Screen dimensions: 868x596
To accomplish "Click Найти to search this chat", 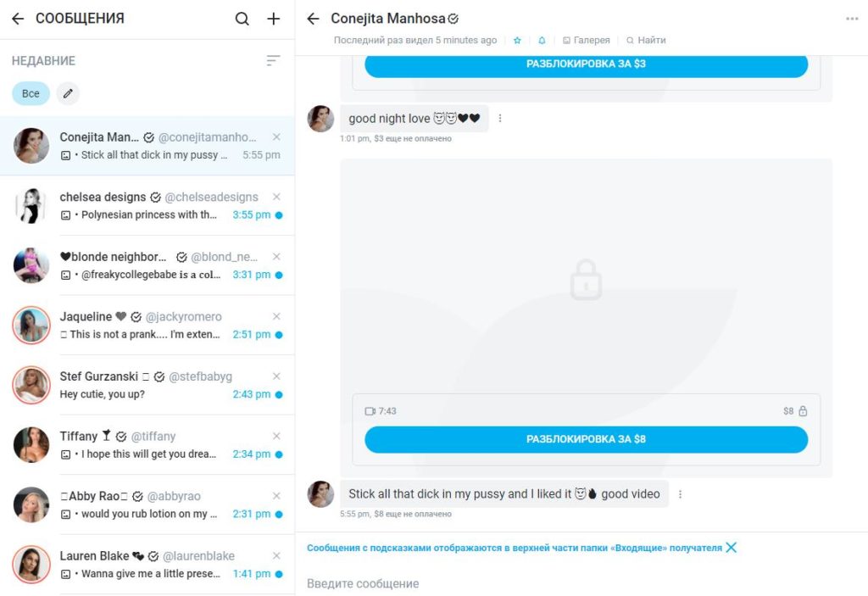I will pos(646,41).
